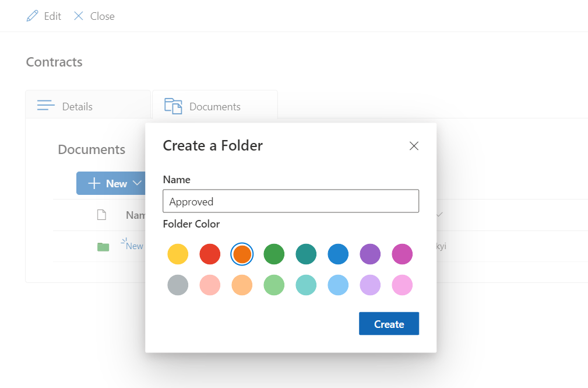Choose the gray folder color
Image resolution: width=588 pixels, height=388 pixels.
pos(178,285)
